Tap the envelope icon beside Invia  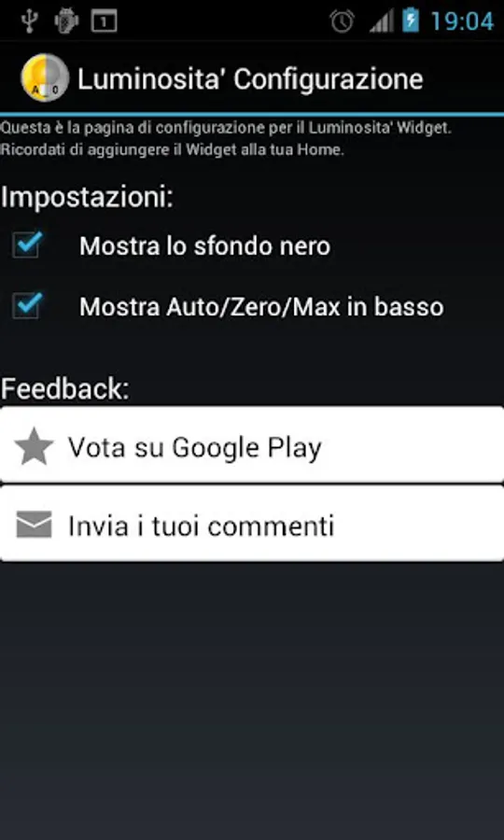point(35,525)
